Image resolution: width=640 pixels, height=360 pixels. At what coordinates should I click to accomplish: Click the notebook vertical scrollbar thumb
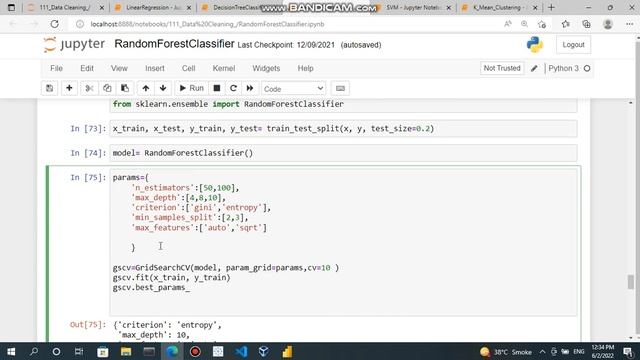coord(631,282)
